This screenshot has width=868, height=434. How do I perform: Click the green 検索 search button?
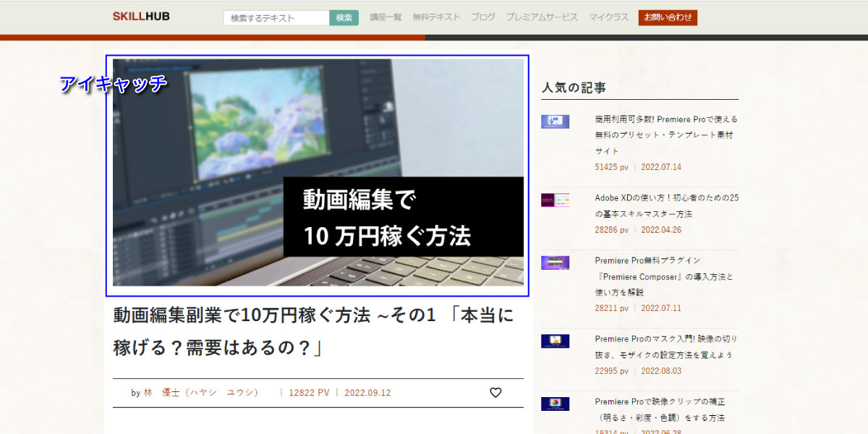[344, 18]
